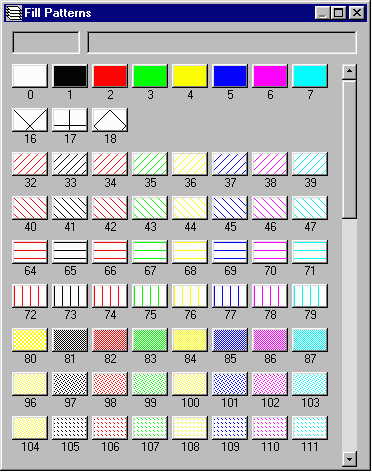Select red backward hatch pattern 40
Image resolution: width=372 pixels, height=472 pixels.
tap(30, 208)
